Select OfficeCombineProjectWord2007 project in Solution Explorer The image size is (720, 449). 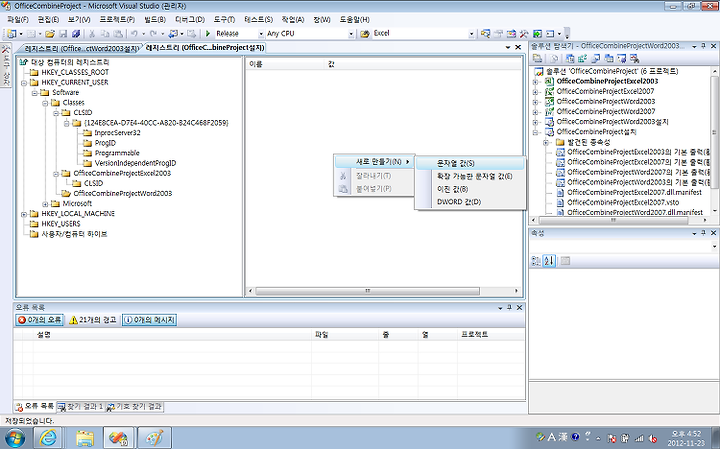coord(606,112)
